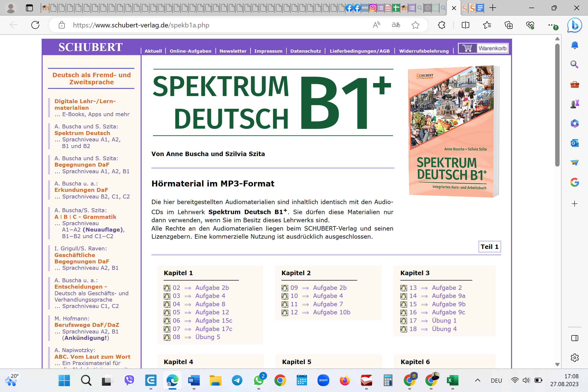Open Windows Start menu
Image resolution: width=588 pixels, height=392 pixels.
pos(64,380)
